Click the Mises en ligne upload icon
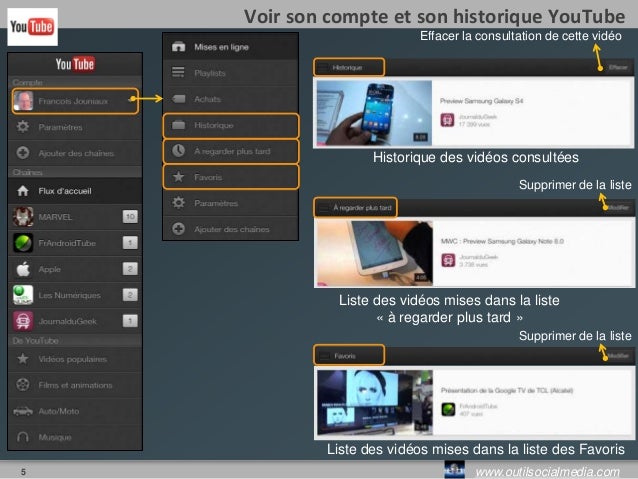Screen dimensions: 638x479 178,46
